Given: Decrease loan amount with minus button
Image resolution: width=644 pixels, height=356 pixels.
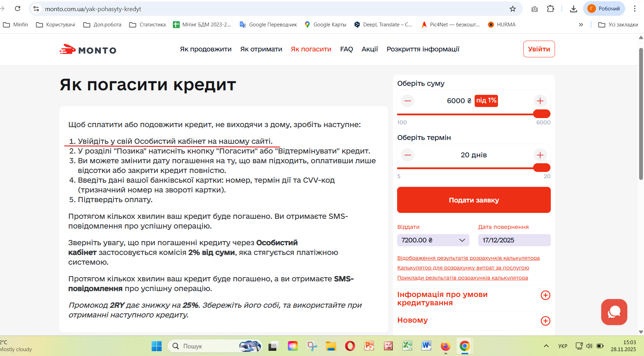Looking at the screenshot, I should tap(408, 101).
